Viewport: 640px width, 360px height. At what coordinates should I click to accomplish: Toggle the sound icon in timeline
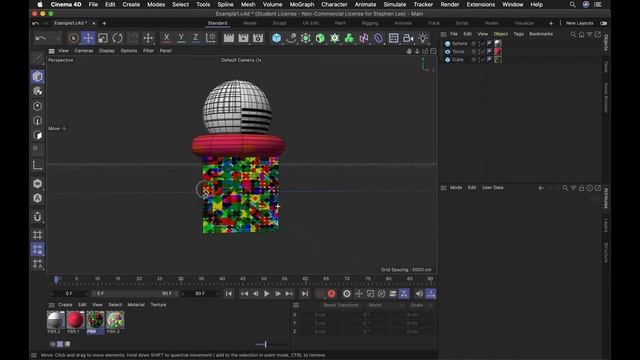[419, 293]
